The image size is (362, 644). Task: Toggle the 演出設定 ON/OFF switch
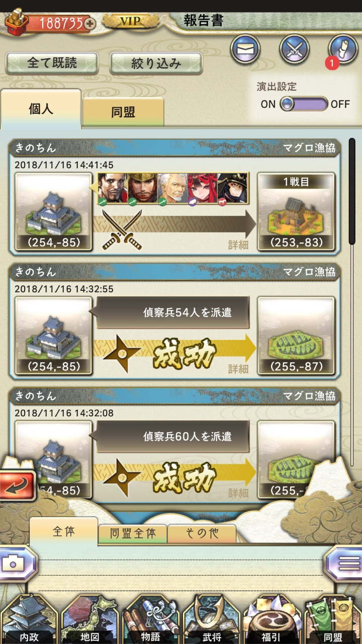click(304, 104)
